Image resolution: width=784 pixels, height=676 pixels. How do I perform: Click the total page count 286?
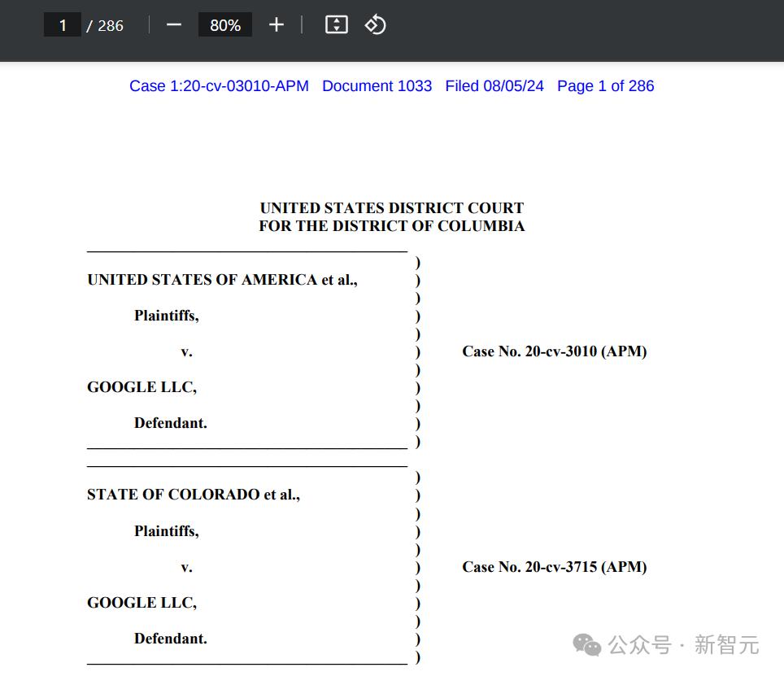pos(111,25)
